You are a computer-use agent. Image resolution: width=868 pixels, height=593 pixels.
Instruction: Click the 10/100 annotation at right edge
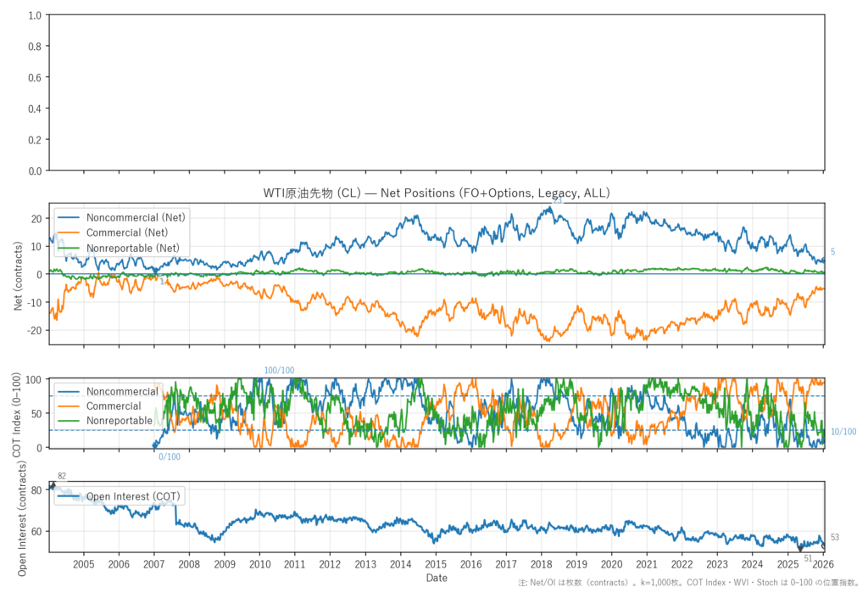coord(843,432)
